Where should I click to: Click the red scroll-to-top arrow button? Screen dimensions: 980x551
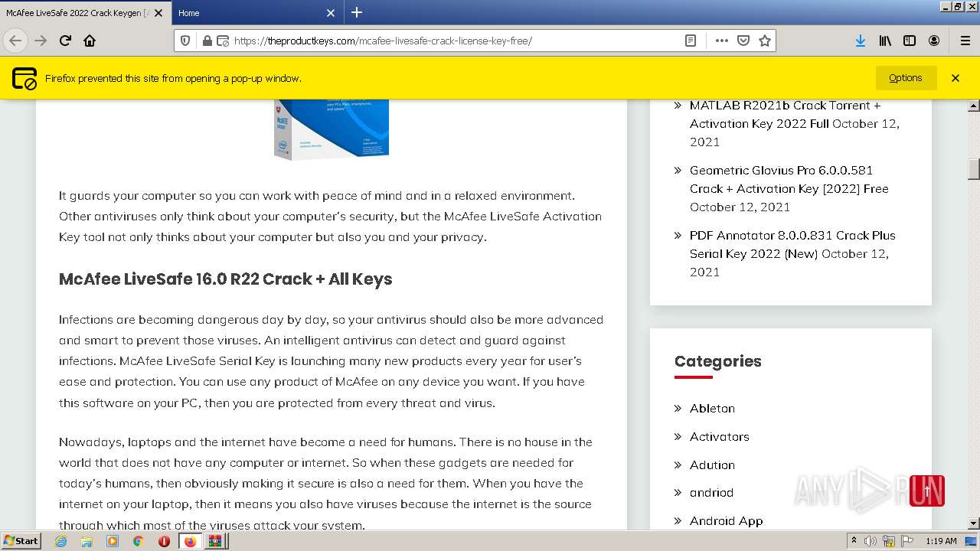[926, 491]
